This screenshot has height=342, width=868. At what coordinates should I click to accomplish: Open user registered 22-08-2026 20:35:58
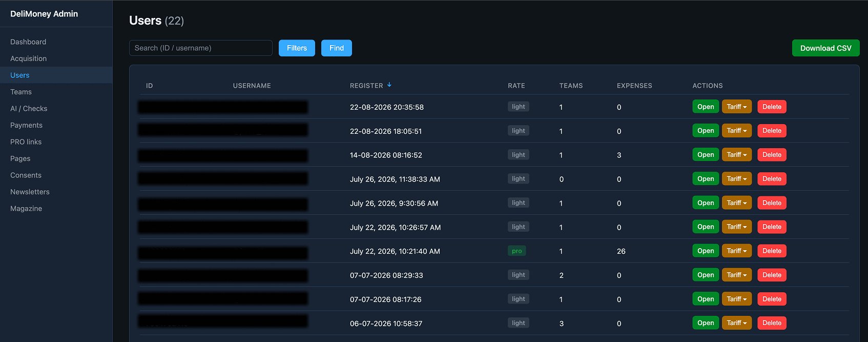[x=706, y=107]
